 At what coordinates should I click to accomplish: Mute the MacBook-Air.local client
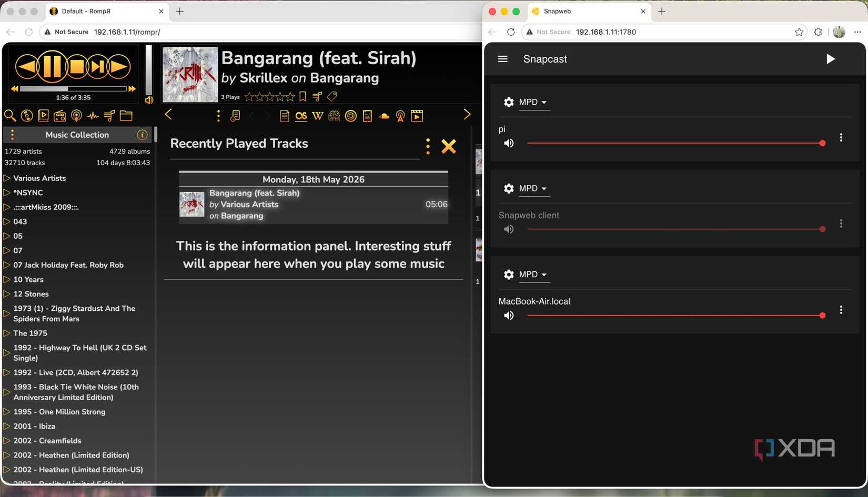pos(509,316)
